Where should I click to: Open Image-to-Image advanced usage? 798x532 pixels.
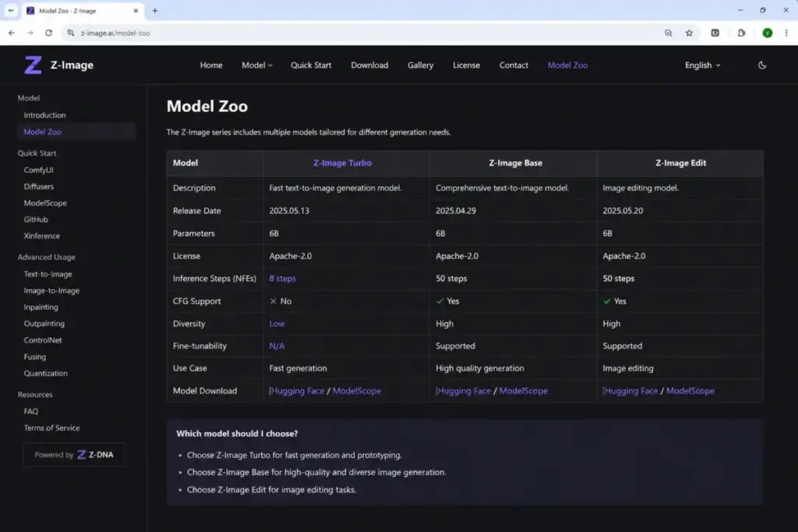[51, 291]
